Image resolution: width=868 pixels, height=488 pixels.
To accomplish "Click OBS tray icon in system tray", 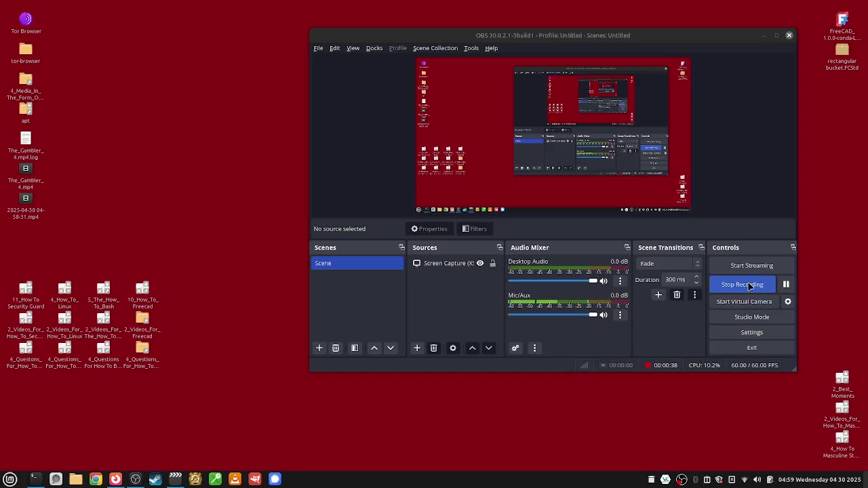I will 682,480.
